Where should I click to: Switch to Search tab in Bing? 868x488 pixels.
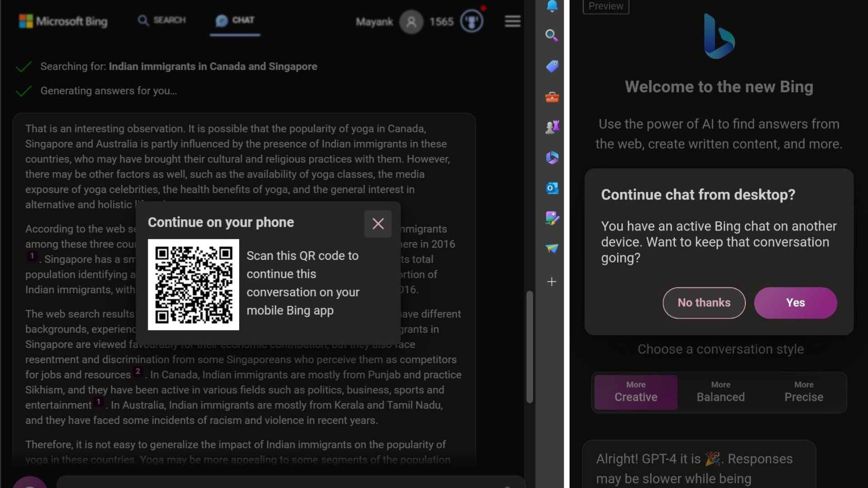[162, 20]
